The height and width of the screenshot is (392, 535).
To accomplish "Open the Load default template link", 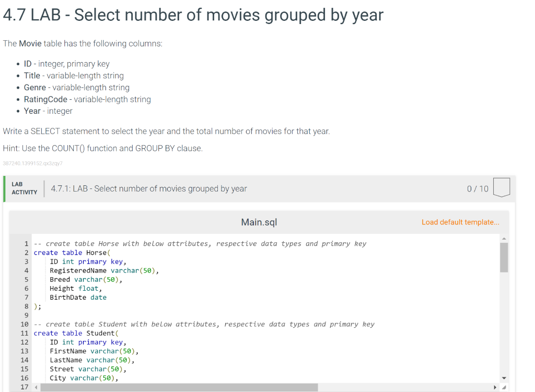I will (x=460, y=222).
